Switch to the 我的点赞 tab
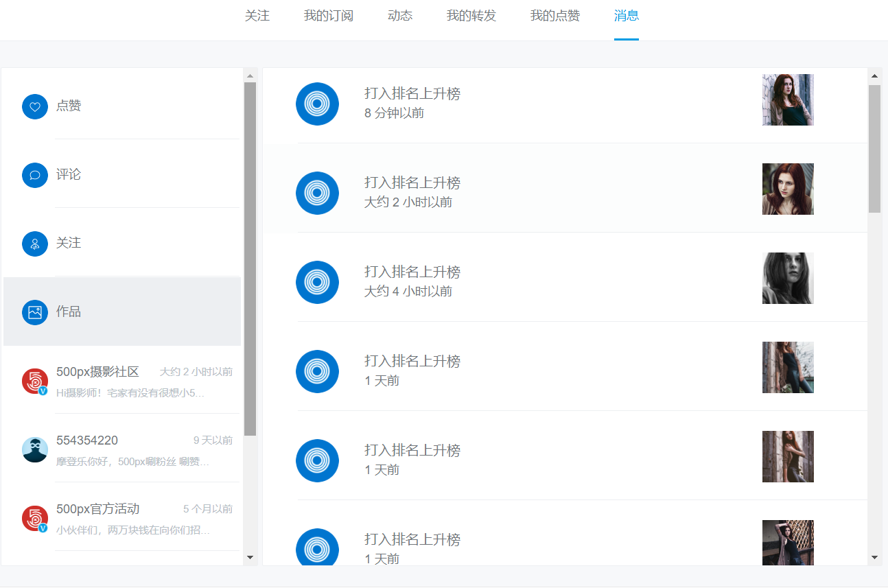 pyautogui.click(x=555, y=16)
